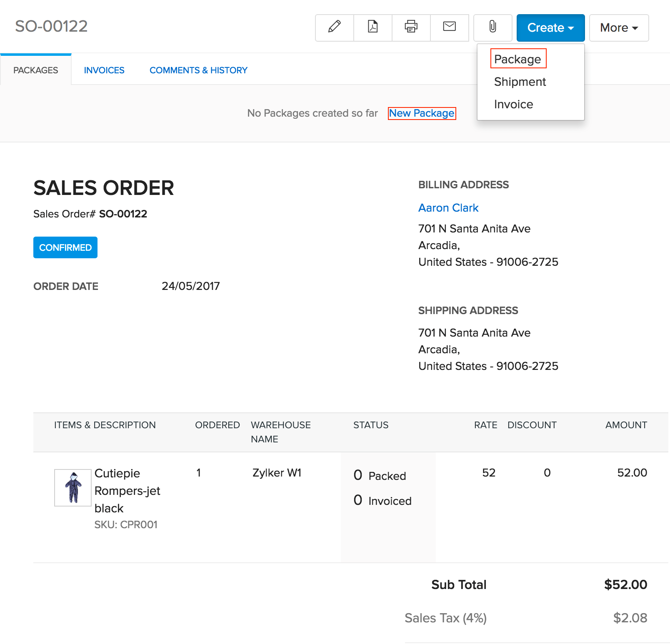Select Package from the Create menu
This screenshot has height=644, width=670.
518,59
